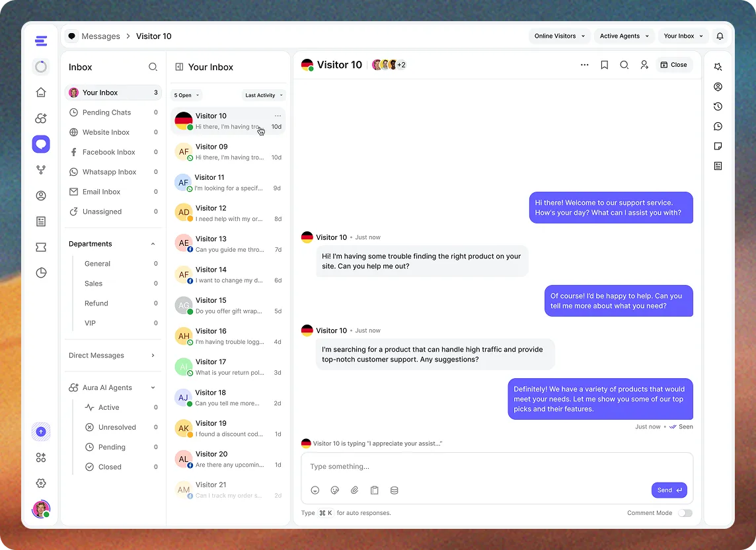756x550 pixels.
Task: Open the Last Activity sort dropdown
Action: [x=264, y=95]
